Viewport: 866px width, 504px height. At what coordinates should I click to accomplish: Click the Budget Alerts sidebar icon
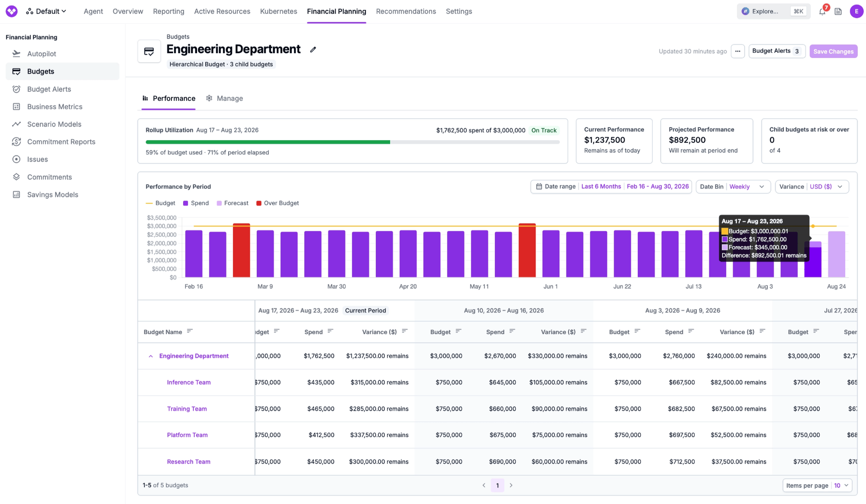16,89
